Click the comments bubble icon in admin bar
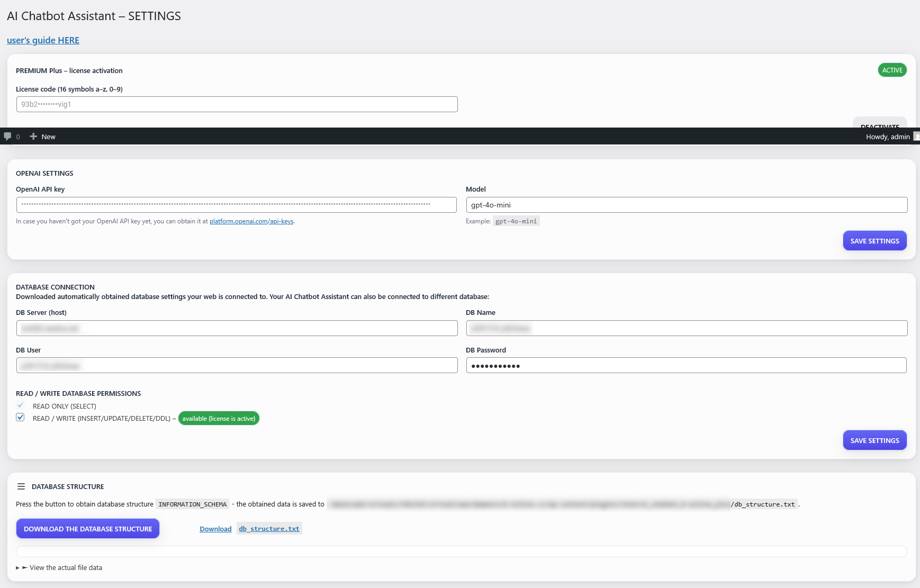Screen dimensions: 920x588 [x=7, y=137]
